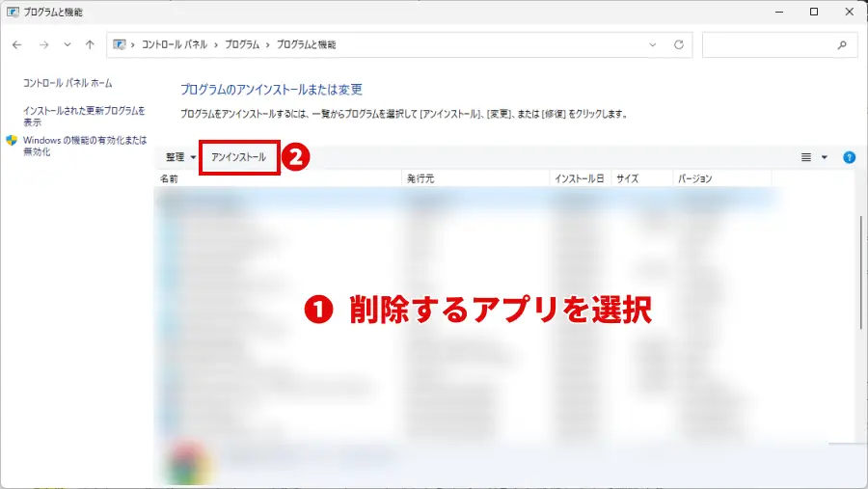Sort by the サイズ column header

click(x=642, y=178)
